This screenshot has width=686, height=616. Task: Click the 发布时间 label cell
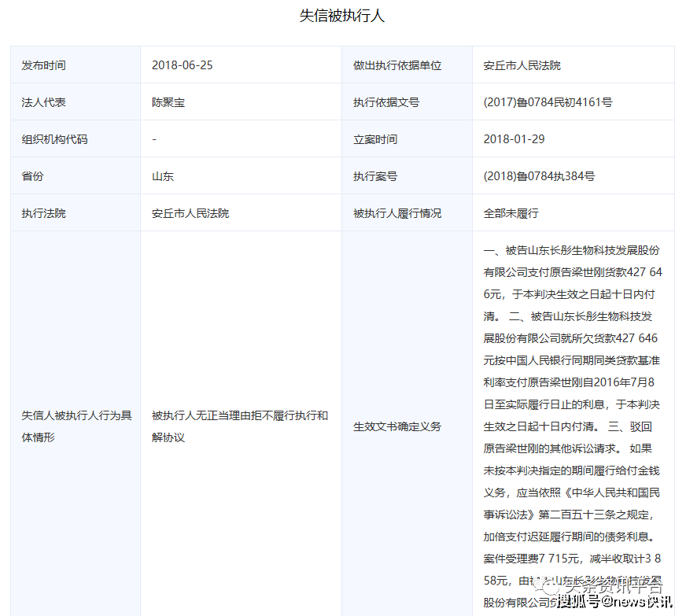click(44, 65)
